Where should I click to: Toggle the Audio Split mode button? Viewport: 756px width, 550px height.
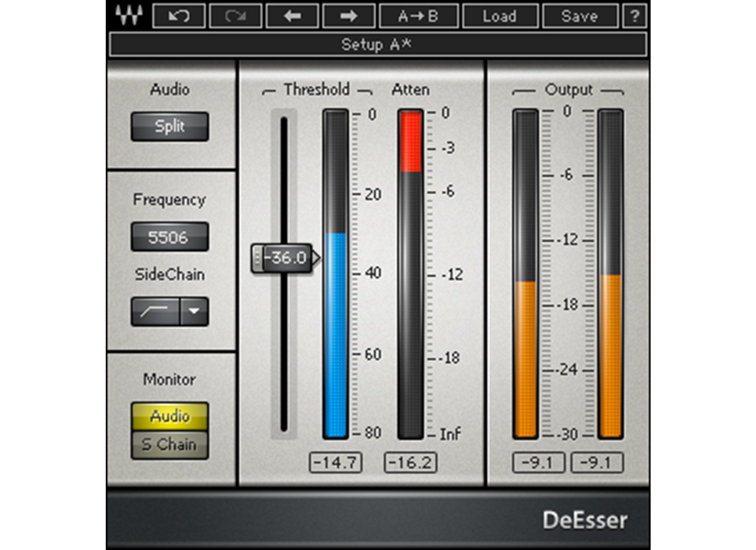tap(170, 126)
